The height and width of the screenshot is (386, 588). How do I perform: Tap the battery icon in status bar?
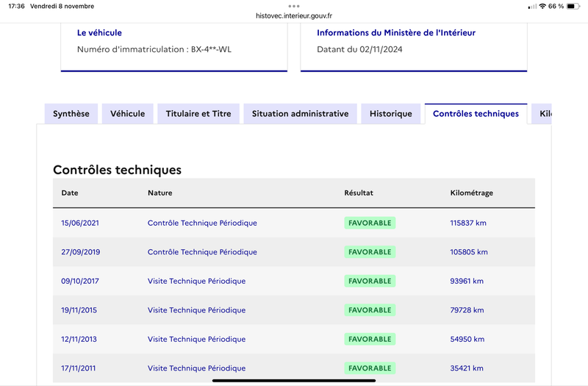pos(573,6)
